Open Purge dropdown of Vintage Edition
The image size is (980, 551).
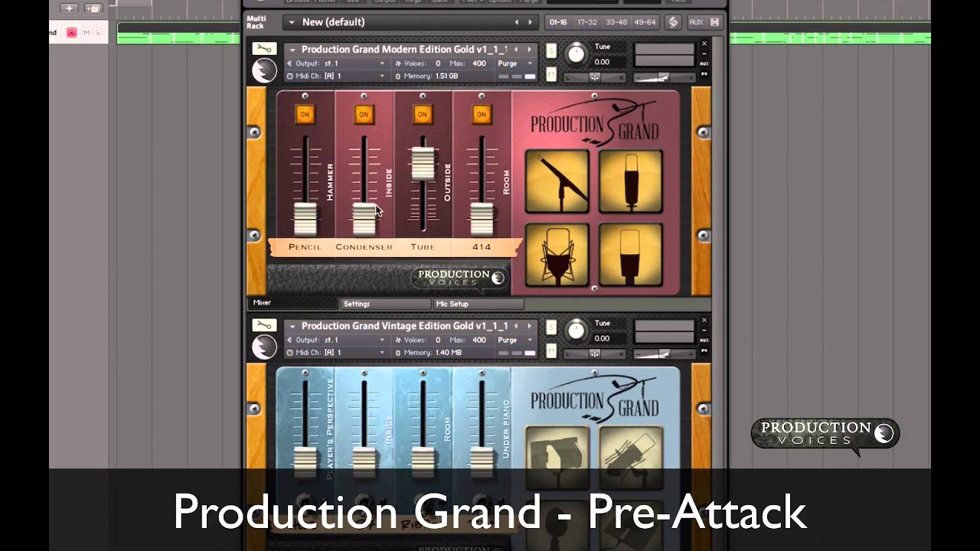tap(517, 340)
